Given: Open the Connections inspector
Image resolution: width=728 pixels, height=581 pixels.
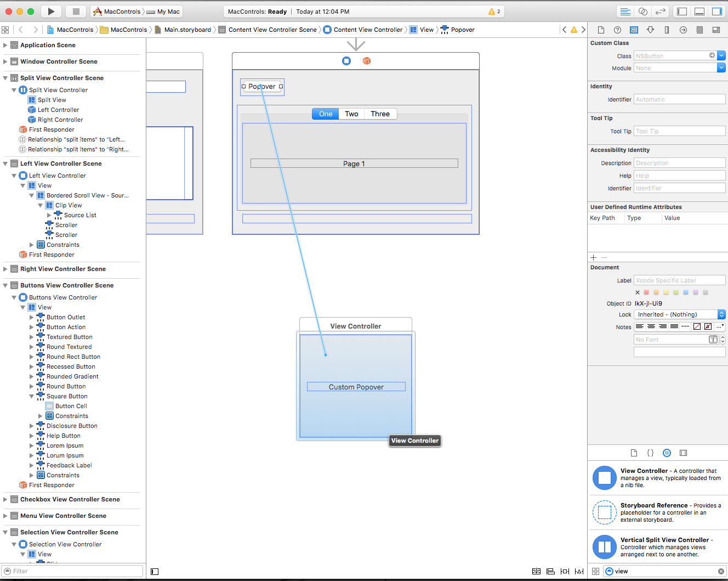Looking at the screenshot, I should pos(683,30).
